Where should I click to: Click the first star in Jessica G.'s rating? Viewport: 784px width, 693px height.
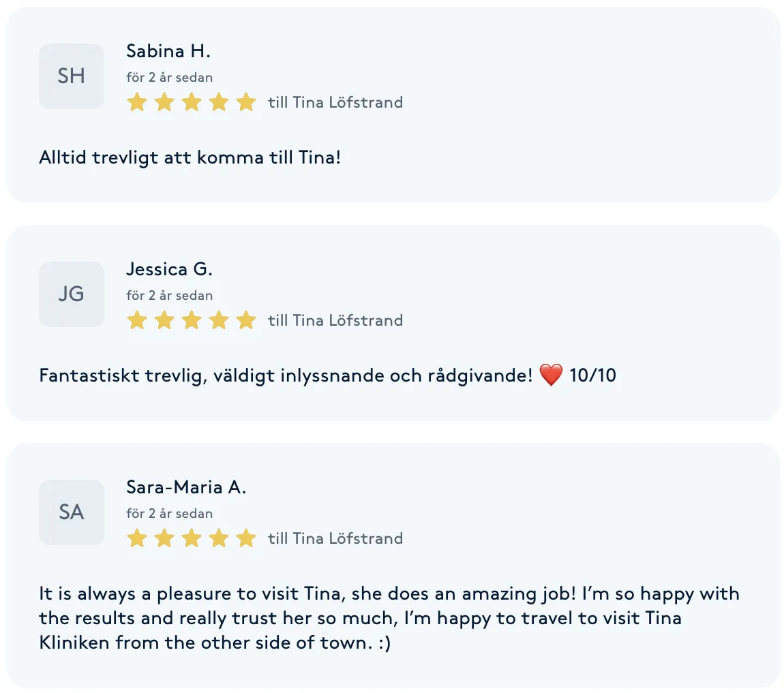click(x=137, y=321)
